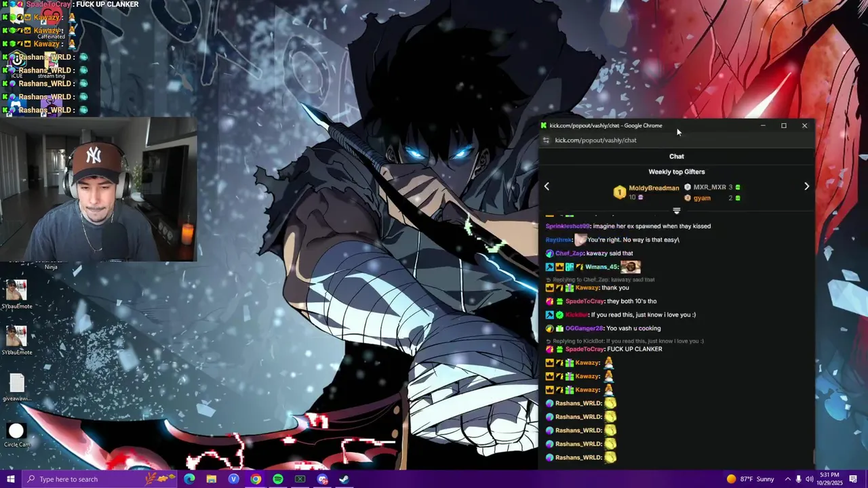
Task: Open the blue V app on taskbar
Action: [x=234, y=479]
